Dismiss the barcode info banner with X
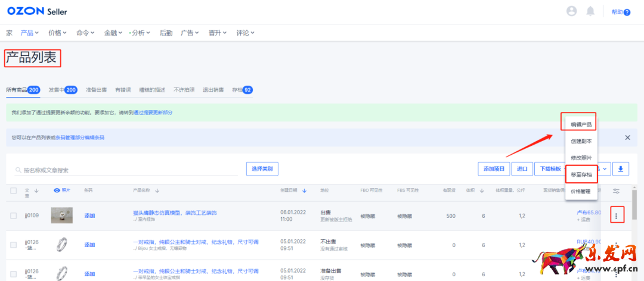 pyautogui.click(x=627, y=138)
